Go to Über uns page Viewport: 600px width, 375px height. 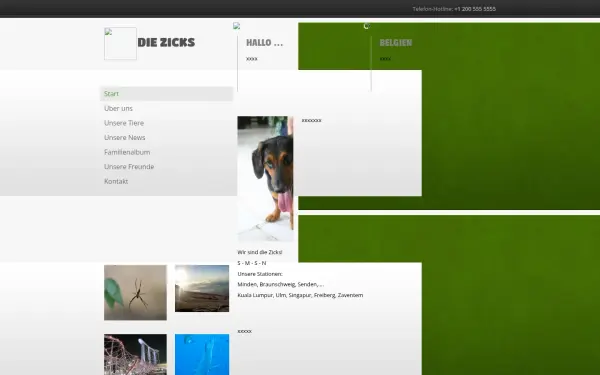coord(118,108)
